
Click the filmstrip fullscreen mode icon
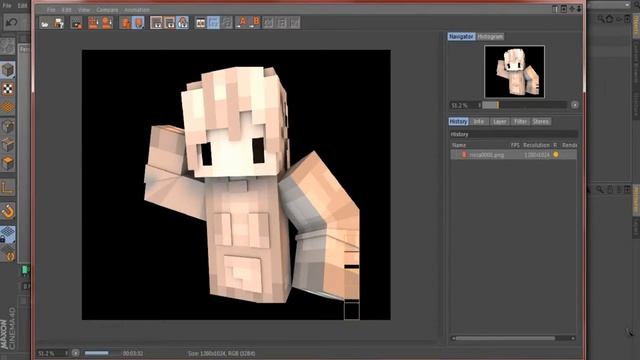pos(200,23)
